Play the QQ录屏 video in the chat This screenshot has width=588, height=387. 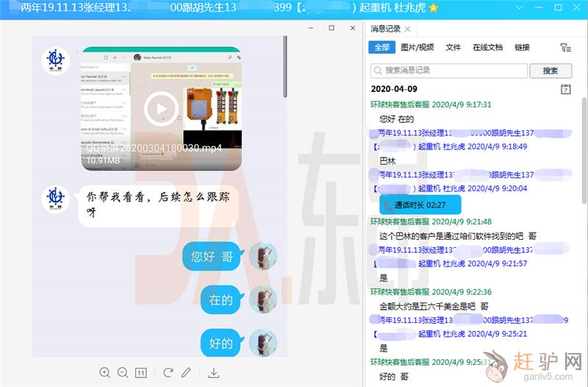pyautogui.click(x=161, y=109)
